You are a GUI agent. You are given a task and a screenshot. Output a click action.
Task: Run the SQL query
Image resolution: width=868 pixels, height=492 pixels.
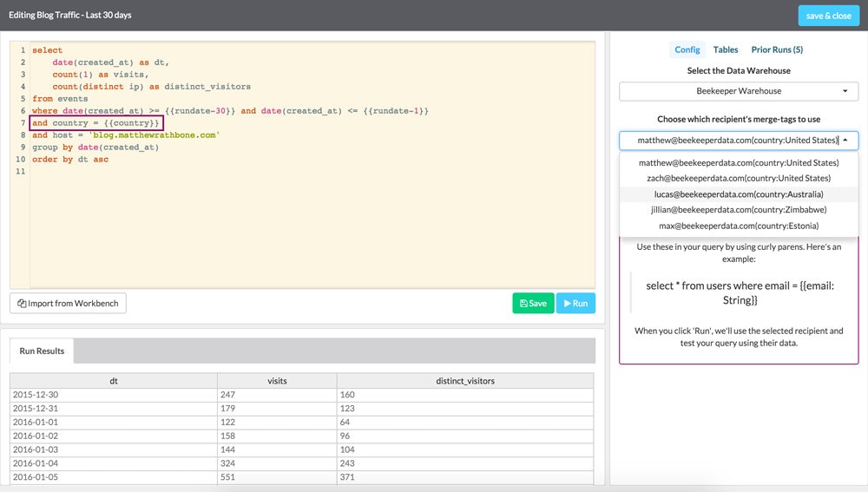pyautogui.click(x=575, y=303)
